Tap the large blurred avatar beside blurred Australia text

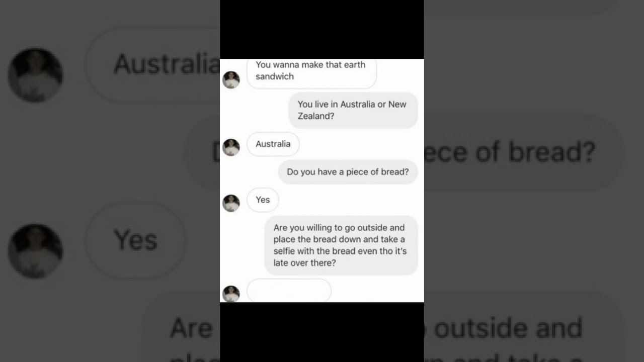coord(35,75)
